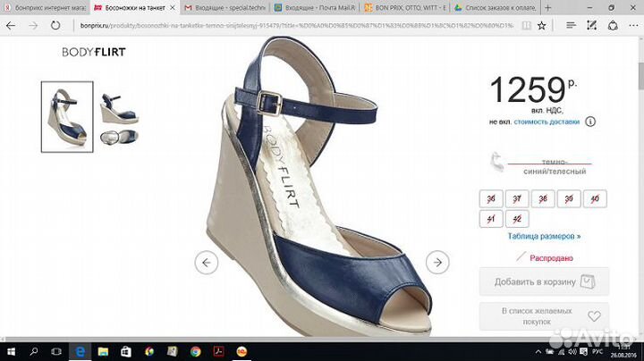This screenshot has height=361, width=644.
Task: Open a new browser tab
Action: click(x=547, y=7)
